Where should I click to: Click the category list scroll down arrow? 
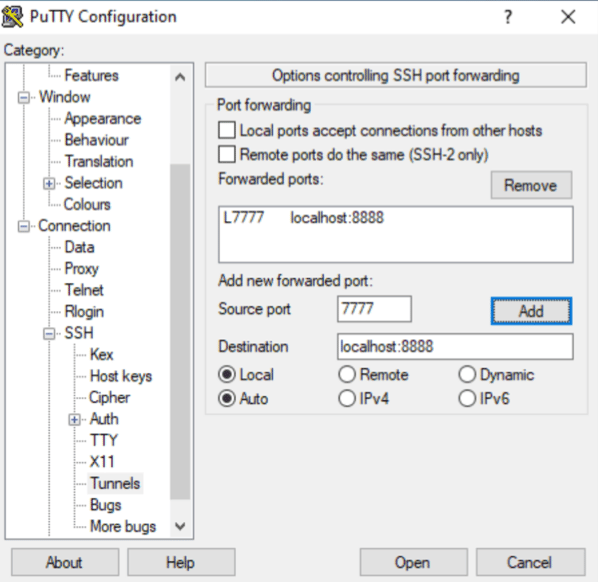tap(180, 526)
